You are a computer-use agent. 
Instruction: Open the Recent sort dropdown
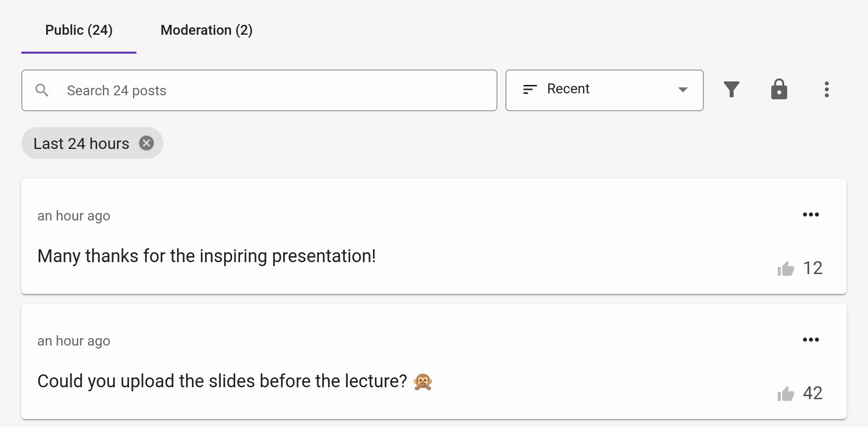[604, 90]
